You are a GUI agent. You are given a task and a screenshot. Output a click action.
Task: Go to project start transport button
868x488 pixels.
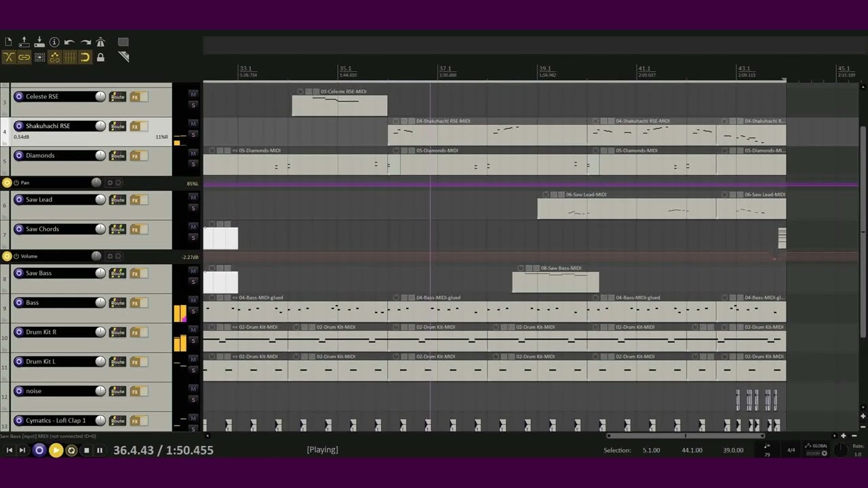[9, 450]
